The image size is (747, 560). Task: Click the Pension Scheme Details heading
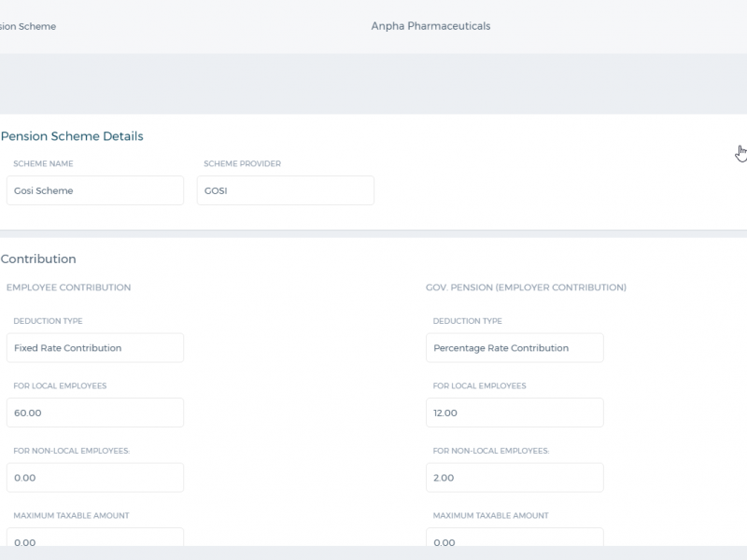click(x=72, y=136)
